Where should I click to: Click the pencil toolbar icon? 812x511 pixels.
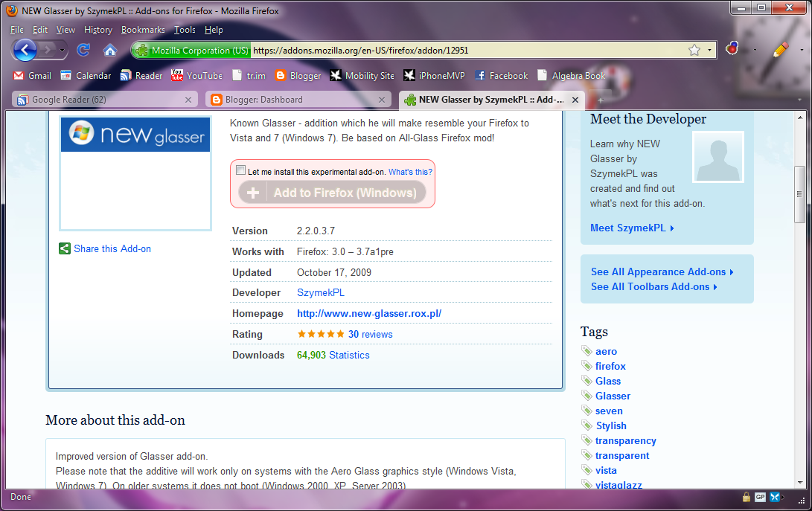781,49
